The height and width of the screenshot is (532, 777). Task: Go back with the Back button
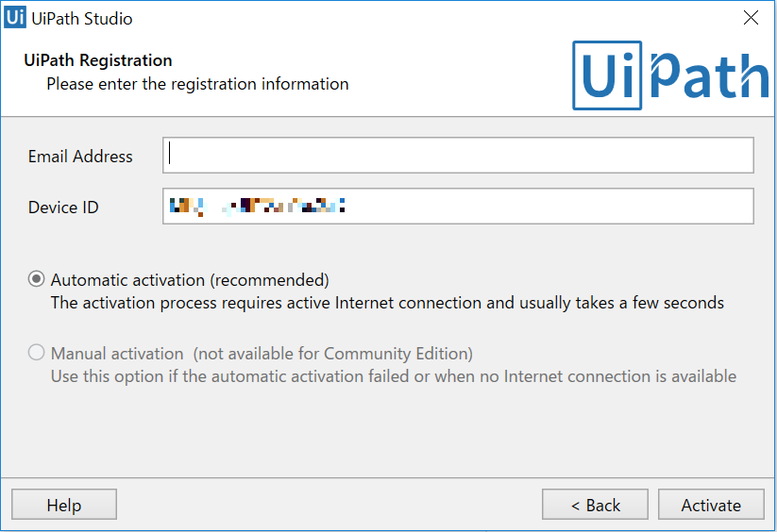point(595,505)
